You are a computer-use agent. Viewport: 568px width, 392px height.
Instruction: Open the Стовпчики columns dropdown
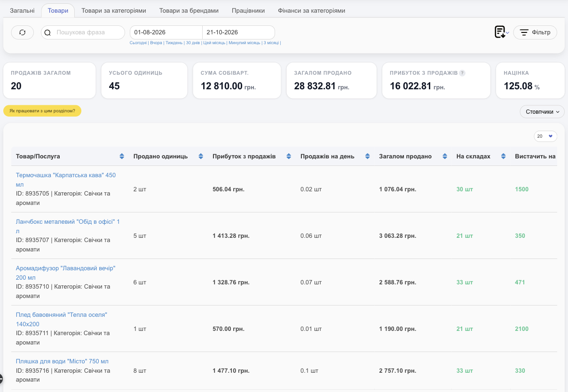pos(542,112)
